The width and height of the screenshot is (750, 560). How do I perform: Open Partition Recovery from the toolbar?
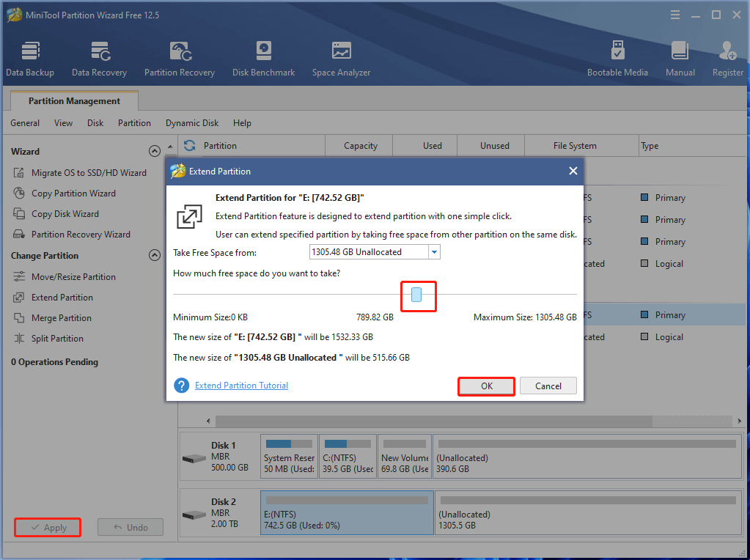pos(180,59)
